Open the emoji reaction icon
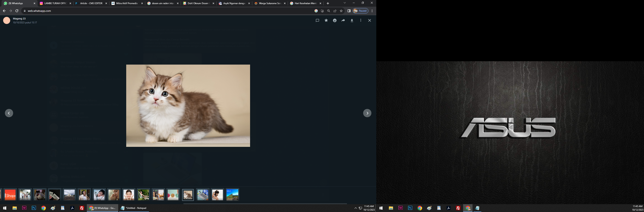Viewport: 644px width, 212px height. coord(335,21)
